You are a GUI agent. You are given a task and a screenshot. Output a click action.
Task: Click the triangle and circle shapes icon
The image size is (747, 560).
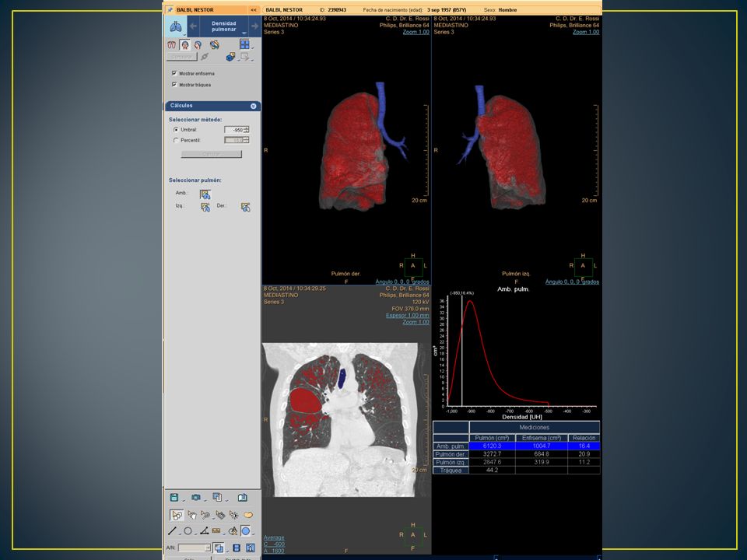233,531
